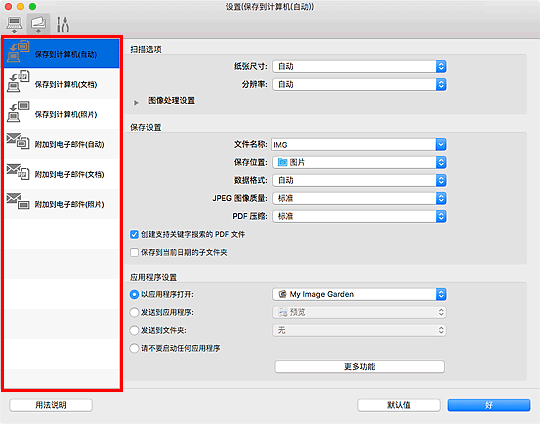The height and width of the screenshot is (424, 540).
Task: Check 保存到当前日期的子文件夹
Action: 134,252
